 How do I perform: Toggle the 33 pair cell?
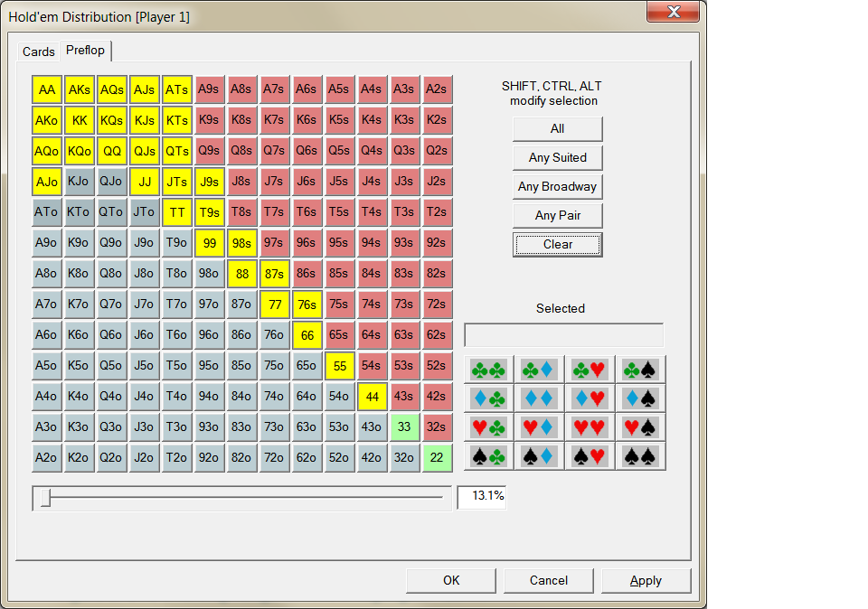point(404,426)
